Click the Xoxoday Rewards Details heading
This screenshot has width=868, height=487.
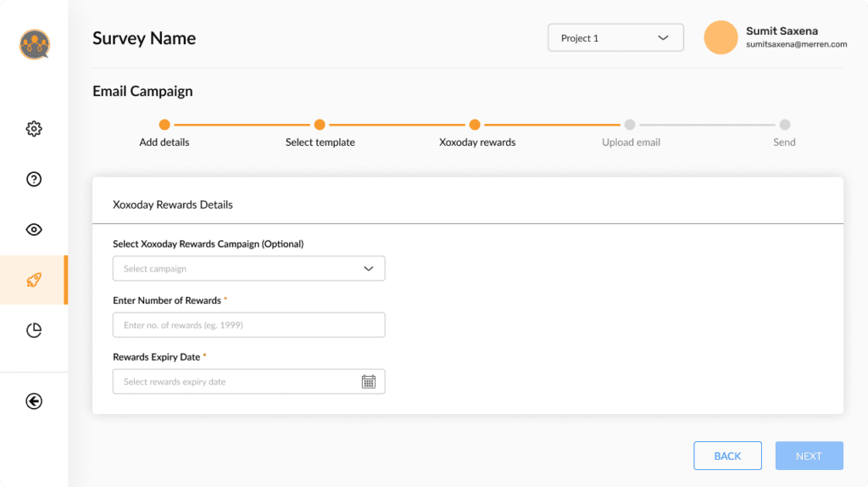coord(173,204)
